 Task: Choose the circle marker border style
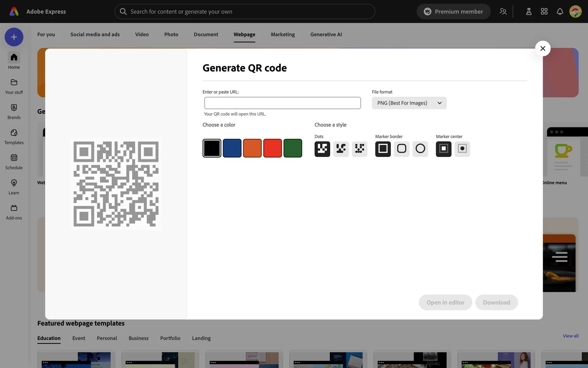coord(420,149)
